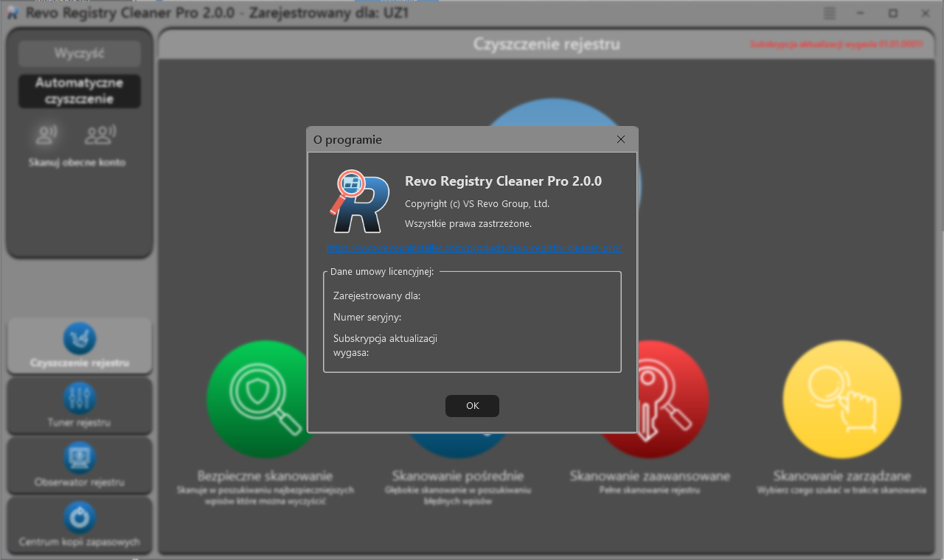The height and width of the screenshot is (560, 944).
Task: Click the Revo Registry Cleaner logo in the dialog
Action: tap(359, 201)
